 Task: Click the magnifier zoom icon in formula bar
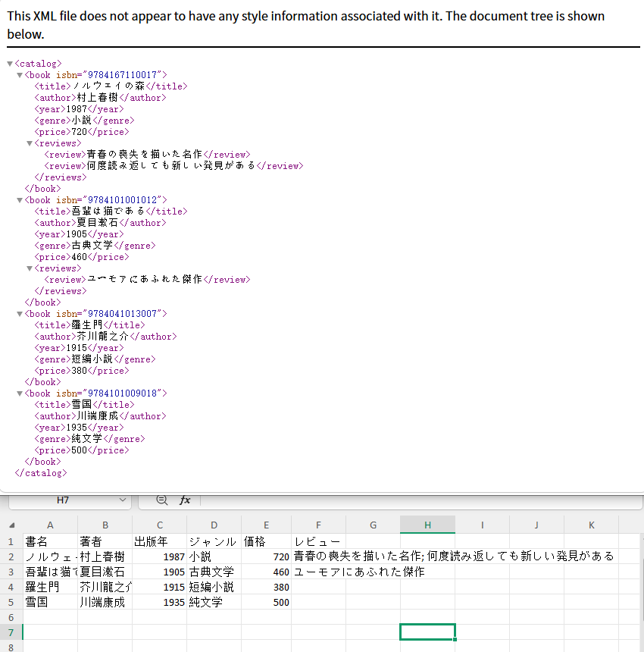[161, 500]
